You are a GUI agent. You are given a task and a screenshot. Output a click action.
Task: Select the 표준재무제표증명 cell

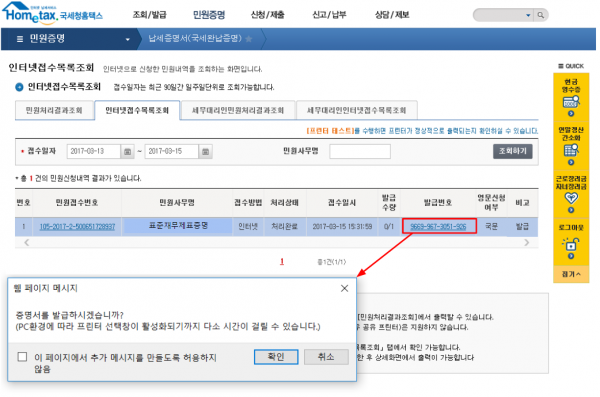point(178,226)
